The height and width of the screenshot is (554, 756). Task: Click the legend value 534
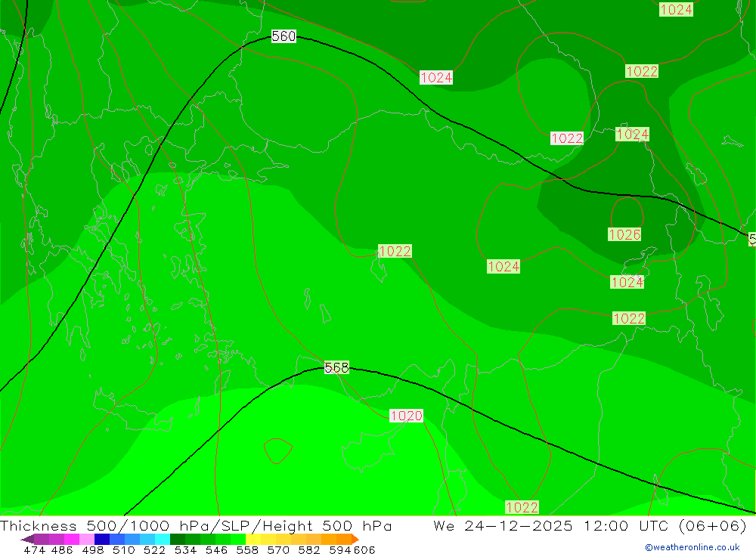[185, 550]
